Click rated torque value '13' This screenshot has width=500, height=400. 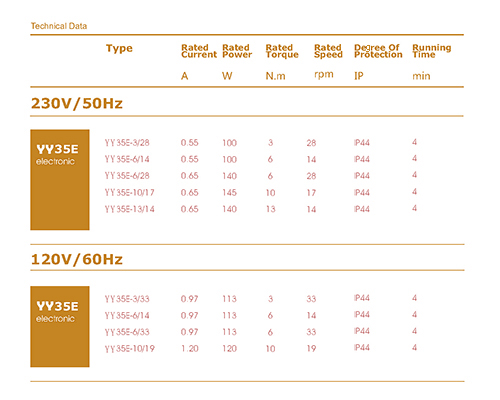click(x=270, y=209)
